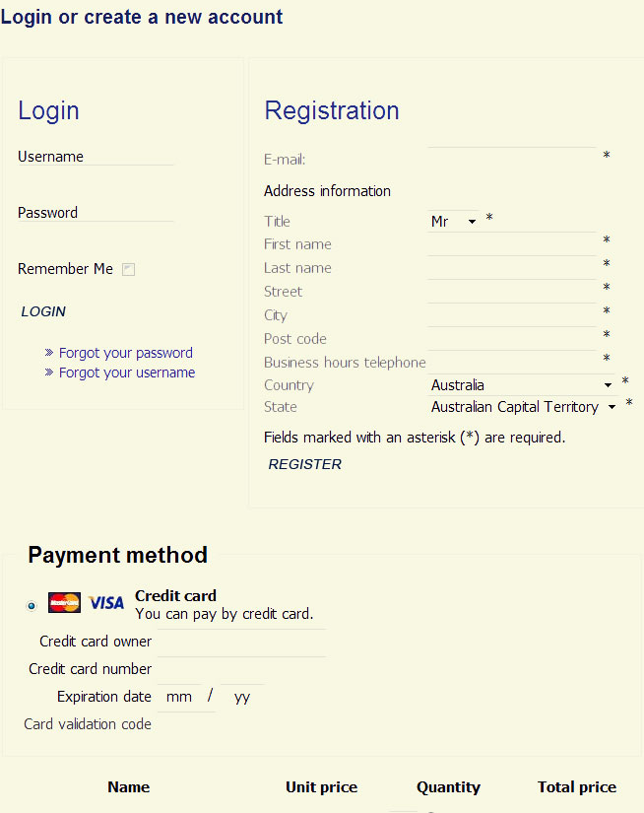Click the MasterCard logo icon
The height and width of the screenshot is (813, 644).
coord(64,602)
